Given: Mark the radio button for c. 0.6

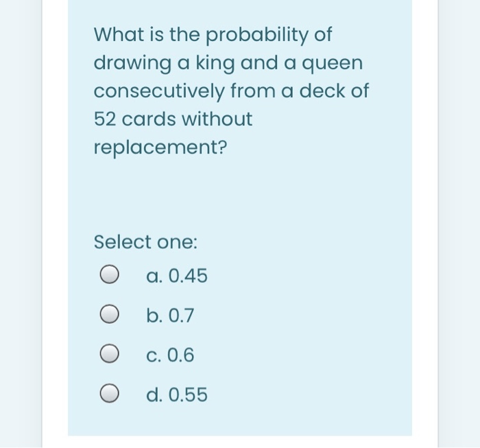Looking at the screenshot, I should point(109,354).
